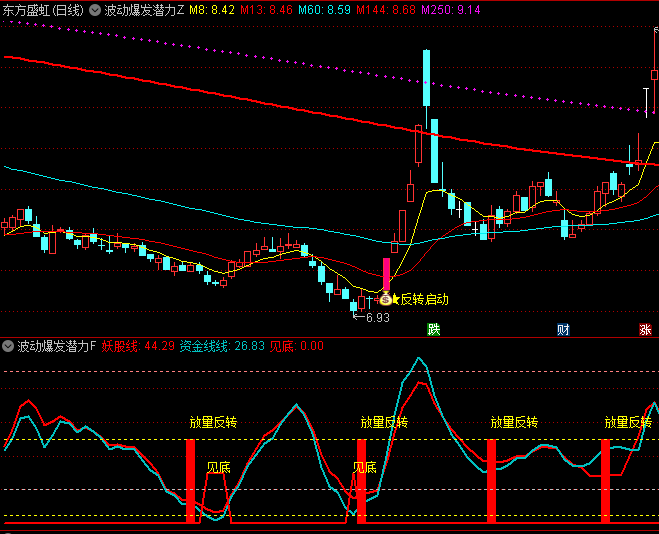
Task: Click the M144: 8.68 value
Action: [386, 10]
